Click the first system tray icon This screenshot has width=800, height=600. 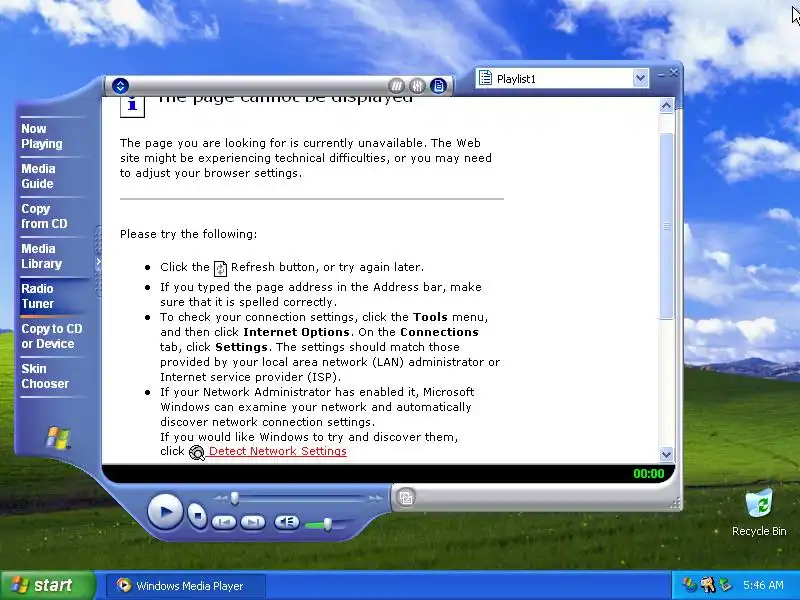(689, 585)
